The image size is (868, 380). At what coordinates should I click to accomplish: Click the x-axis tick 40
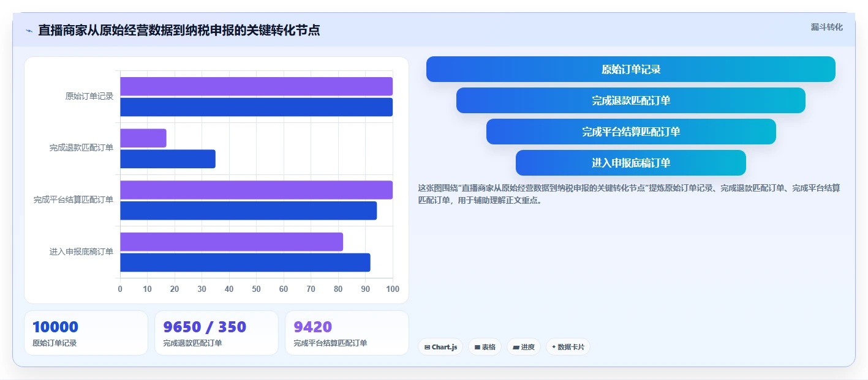click(229, 289)
